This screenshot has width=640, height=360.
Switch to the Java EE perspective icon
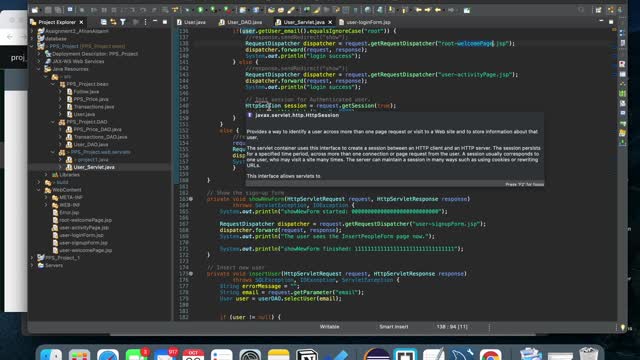point(611,10)
